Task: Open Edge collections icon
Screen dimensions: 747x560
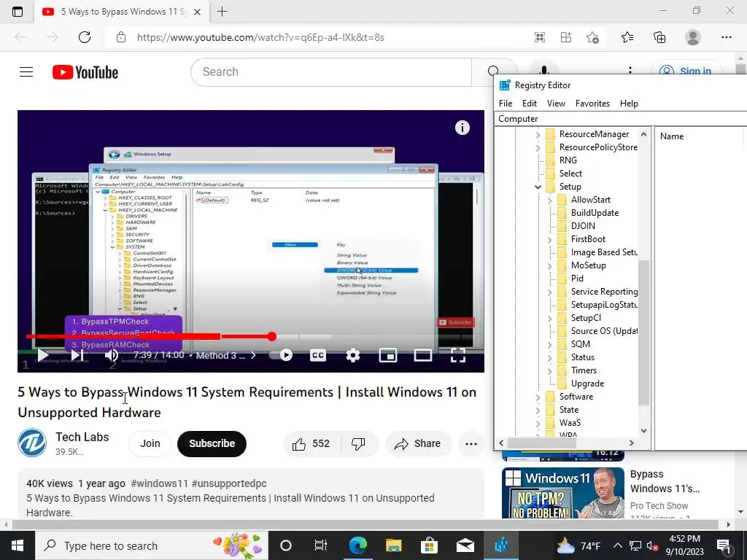Action: coord(659,37)
